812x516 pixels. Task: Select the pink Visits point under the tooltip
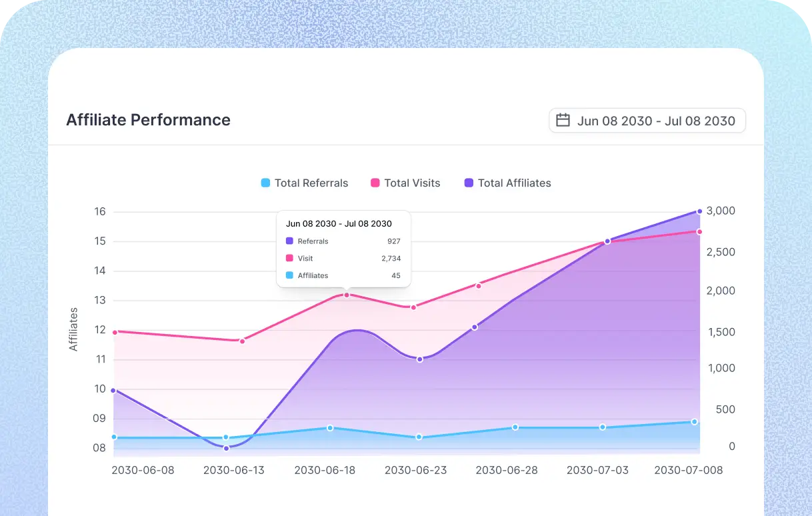tap(347, 295)
